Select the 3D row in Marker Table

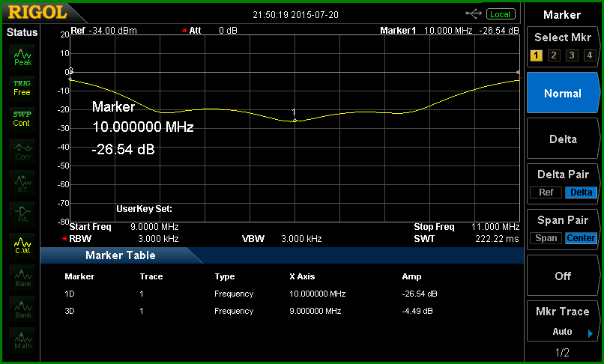[250, 311]
